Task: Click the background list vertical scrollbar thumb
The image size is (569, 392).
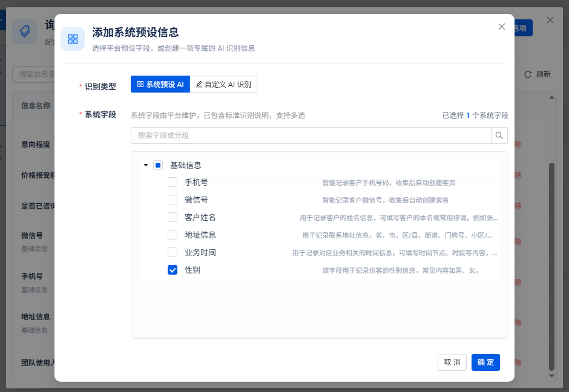Action: click(551, 267)
